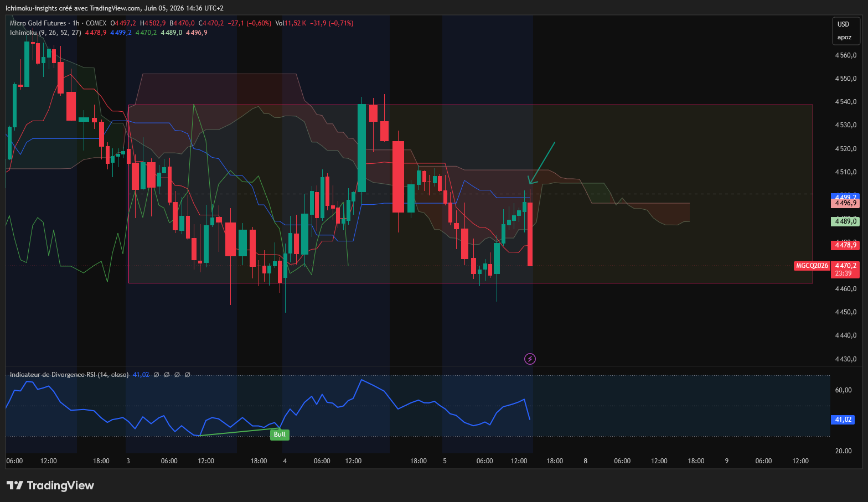Click the volume value 11,52 K
Image resolution: width=868 pixels, height=502 pixels.
click(x=296, y=23)
